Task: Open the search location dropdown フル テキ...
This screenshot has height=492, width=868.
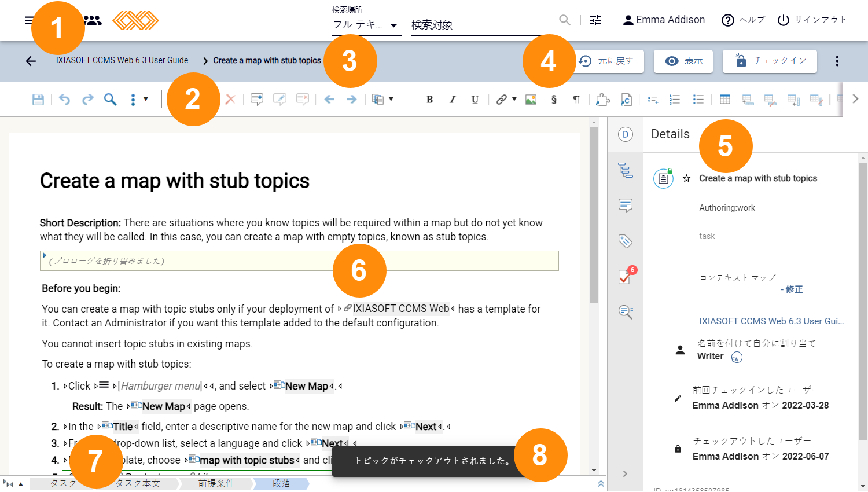Action: 366,25
